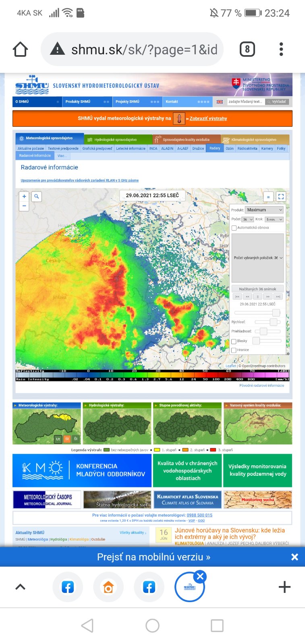
Task: Open the Počet 36 dropdown
Action: click(247, 219)
